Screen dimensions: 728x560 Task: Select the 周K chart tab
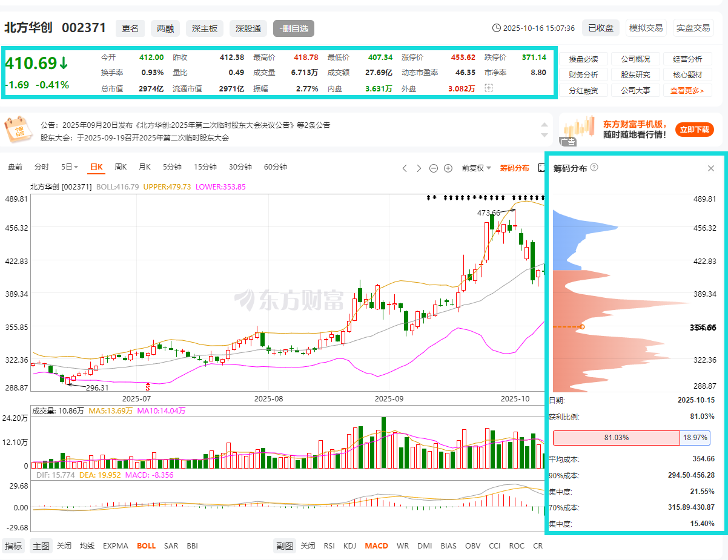(121, 167)
